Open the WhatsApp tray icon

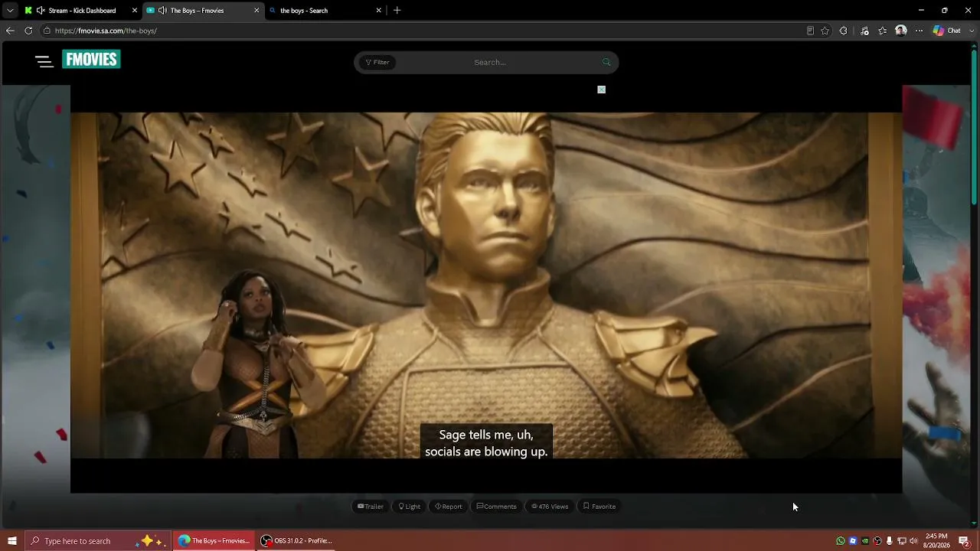click(x=841, y=541)
